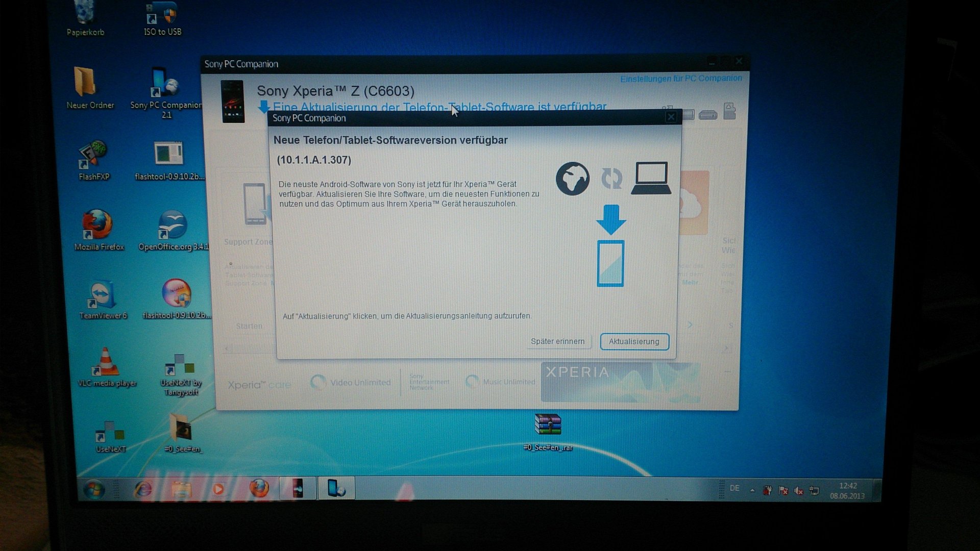Close the update notification dialog
The height and width of the screenshot is (551, 980).
671,117
